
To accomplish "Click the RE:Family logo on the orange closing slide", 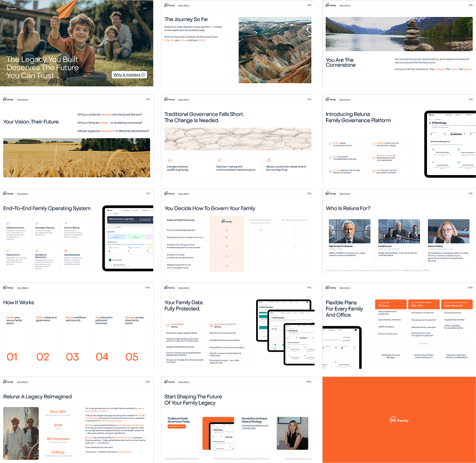I will [x=399, y=420].
